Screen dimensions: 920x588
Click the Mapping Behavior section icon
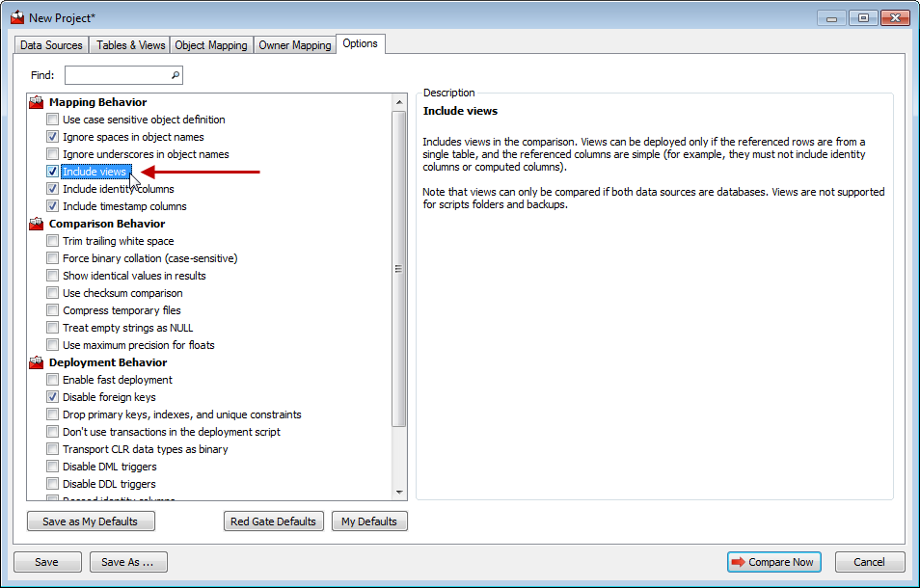(37, 102)
